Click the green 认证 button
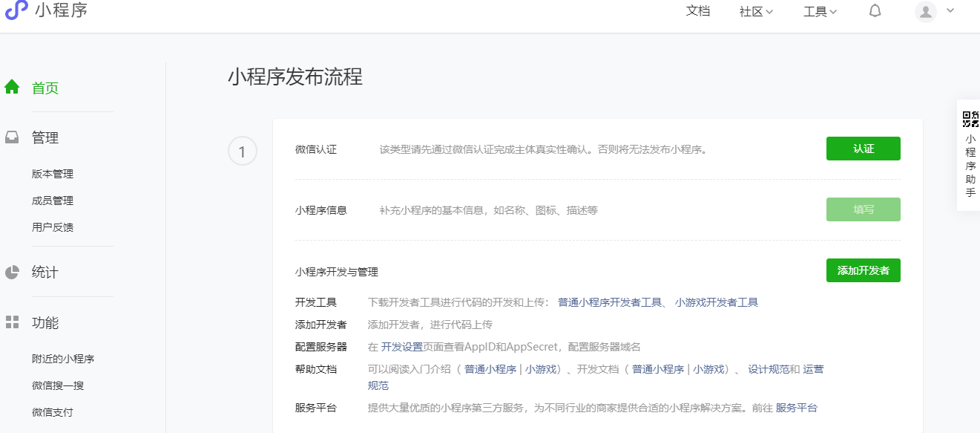980x433 pixels. click(864, 149)
